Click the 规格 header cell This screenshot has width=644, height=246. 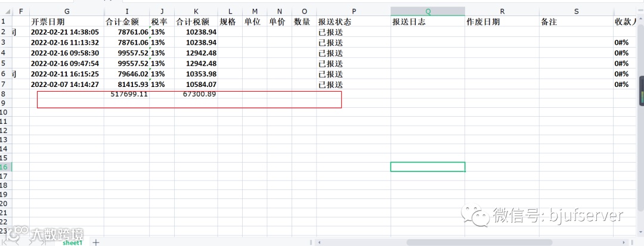[230, 21]
